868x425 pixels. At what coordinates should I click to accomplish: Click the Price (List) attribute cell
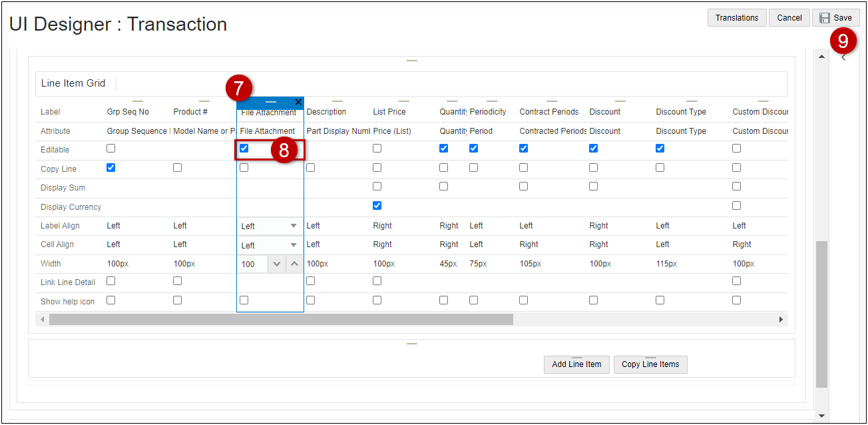pos(392,131)
